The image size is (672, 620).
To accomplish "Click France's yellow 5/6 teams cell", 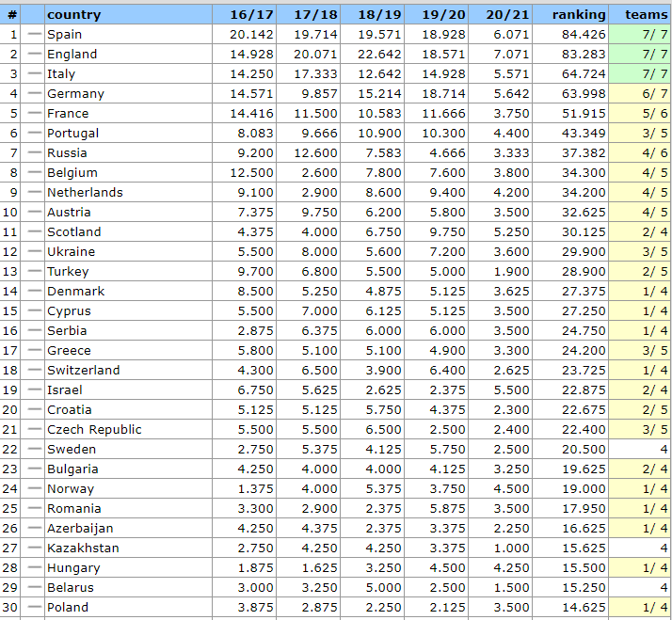I will [x=640, y=113].
